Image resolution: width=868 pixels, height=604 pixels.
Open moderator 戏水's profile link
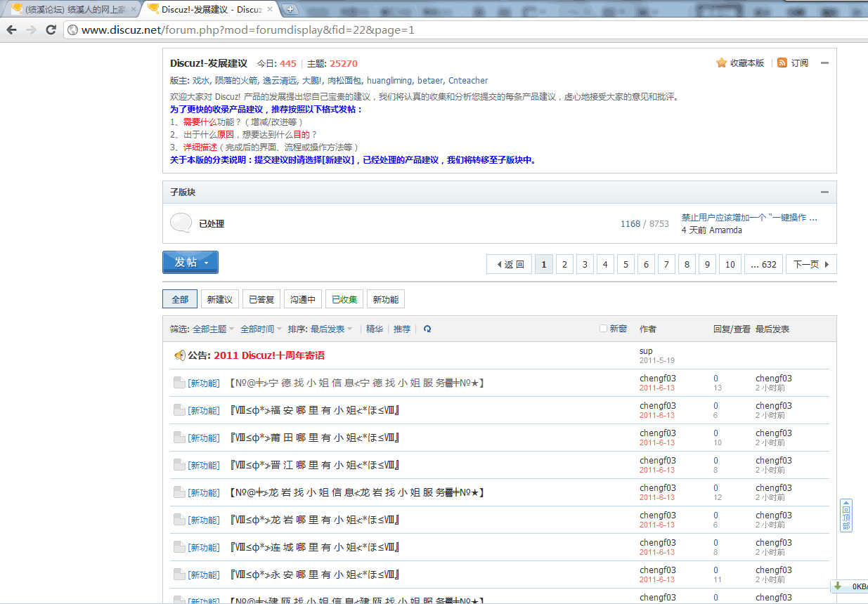(x=201, y=81)
